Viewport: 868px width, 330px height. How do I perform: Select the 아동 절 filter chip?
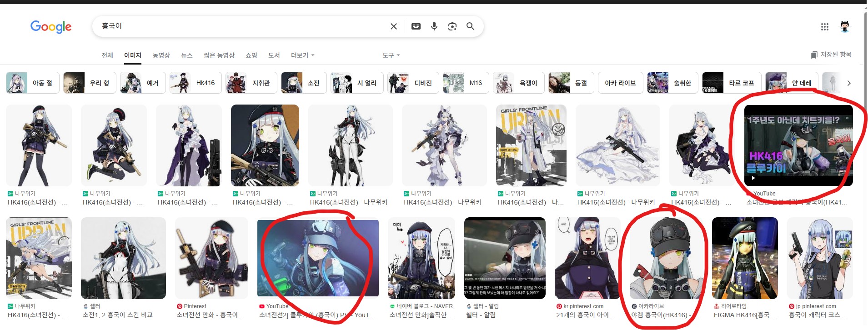click(33, 83)
